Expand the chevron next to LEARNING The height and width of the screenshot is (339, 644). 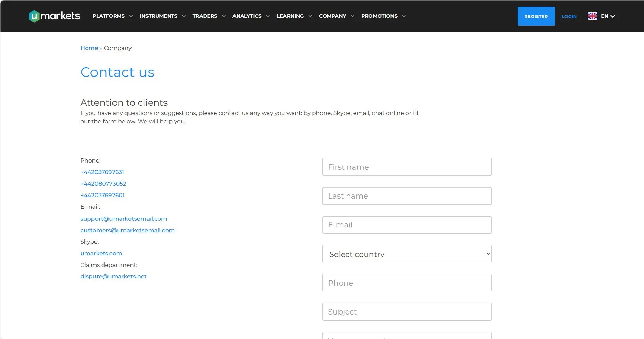(x=310, y=16)
